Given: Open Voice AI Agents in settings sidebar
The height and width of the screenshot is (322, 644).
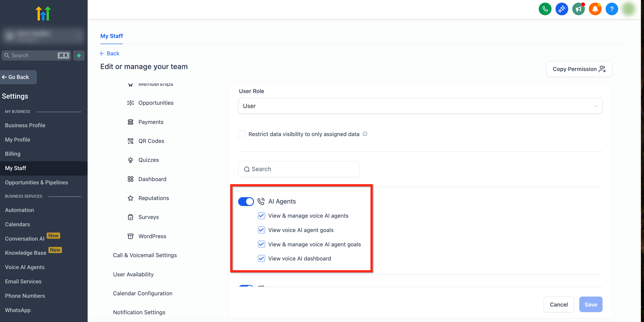Looking at the screenshot, I should click(x=25, y=267).
